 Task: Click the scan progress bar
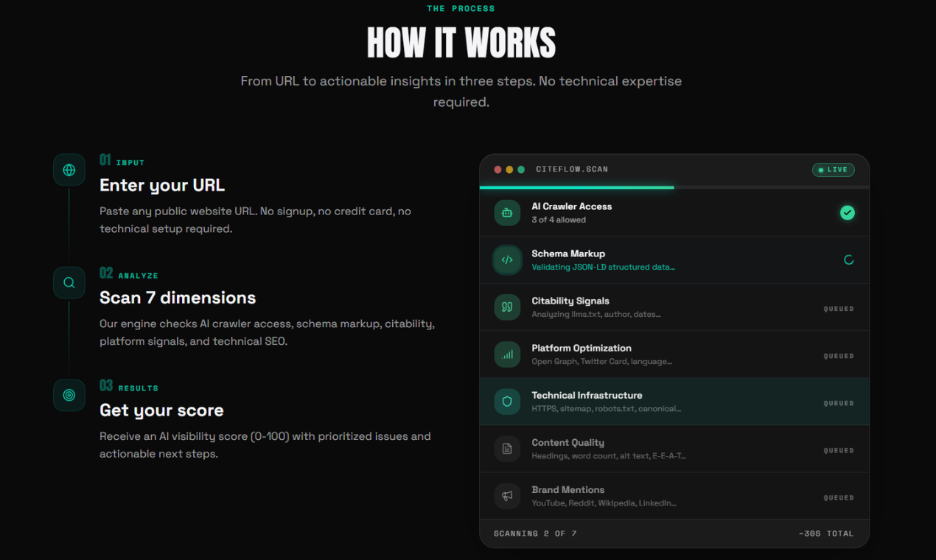pyautogui.click(x=674, y=188)
